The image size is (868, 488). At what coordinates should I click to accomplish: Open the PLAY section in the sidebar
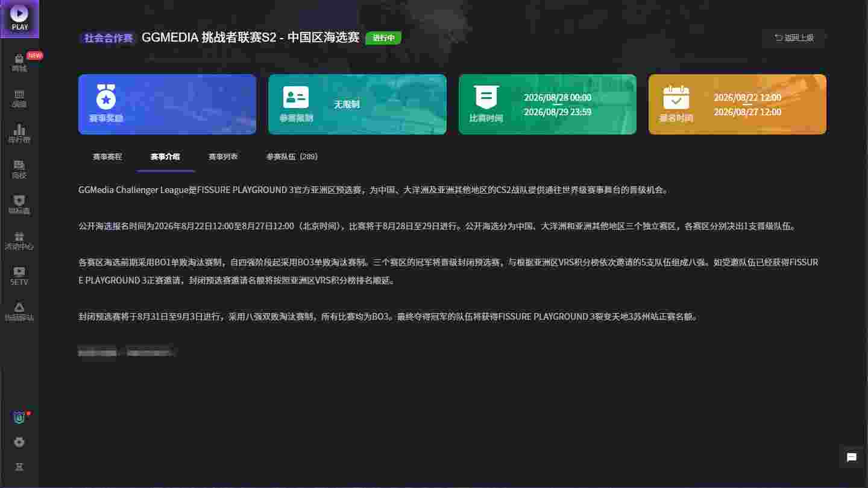click(19, 19)
